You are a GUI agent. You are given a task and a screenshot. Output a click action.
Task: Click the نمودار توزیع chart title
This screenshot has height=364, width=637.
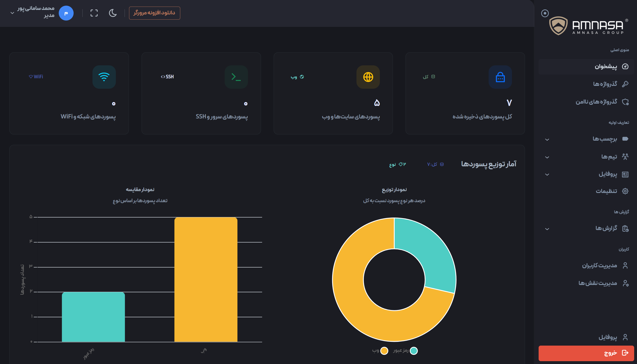[394, 190]
